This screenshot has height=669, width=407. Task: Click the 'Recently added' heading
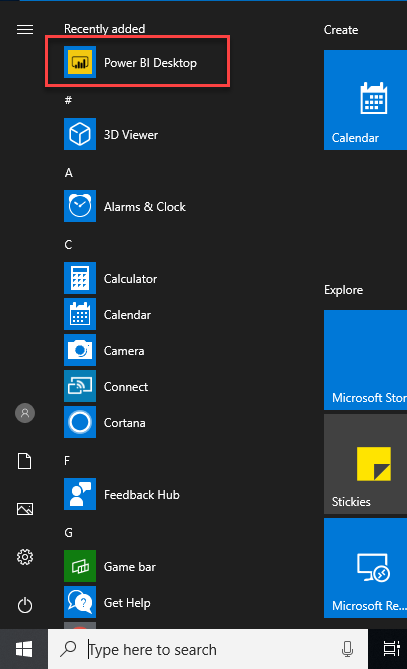pyautogui.click(x=105, y=29)
